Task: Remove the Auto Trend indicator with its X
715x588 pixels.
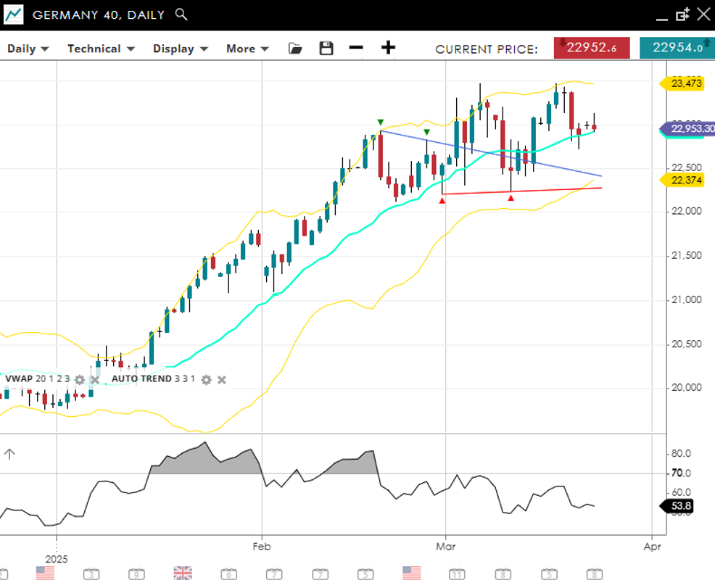Action: [x=222, y=379]
